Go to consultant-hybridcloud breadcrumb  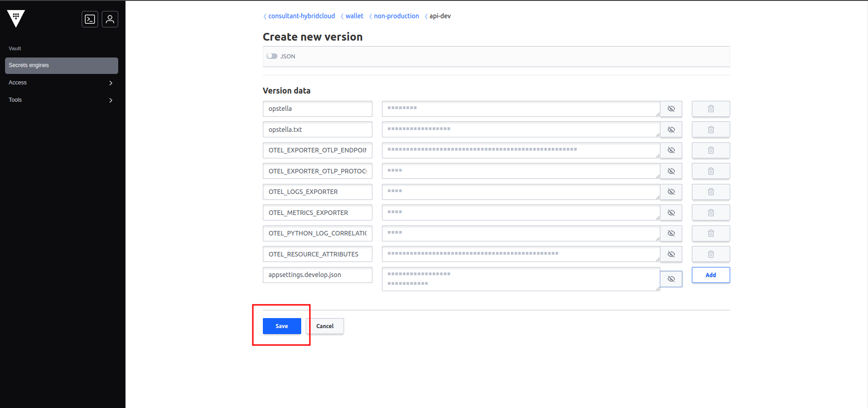[301, 16]
